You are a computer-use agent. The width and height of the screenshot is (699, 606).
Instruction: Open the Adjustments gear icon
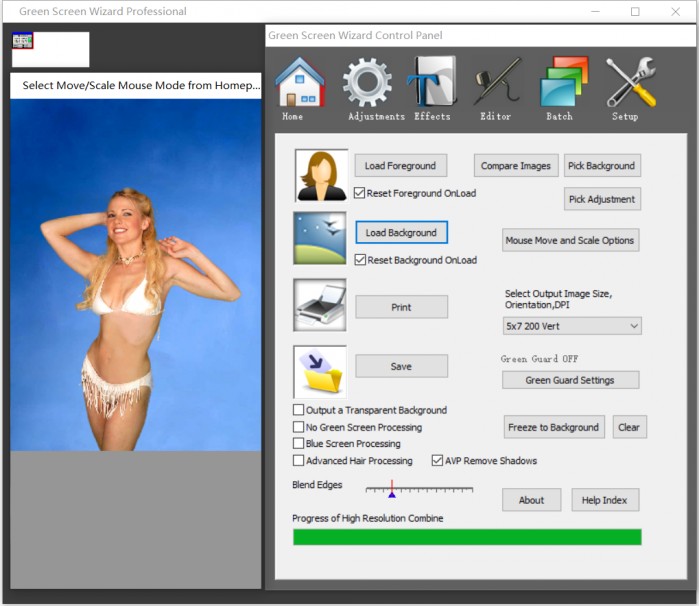coord(368,82)
